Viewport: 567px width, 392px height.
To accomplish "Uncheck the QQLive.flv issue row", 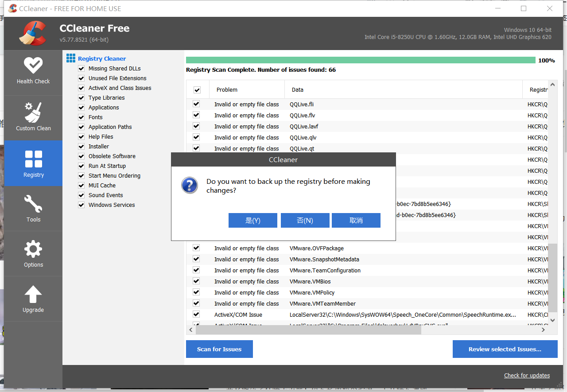I will [x=196, y=115].
